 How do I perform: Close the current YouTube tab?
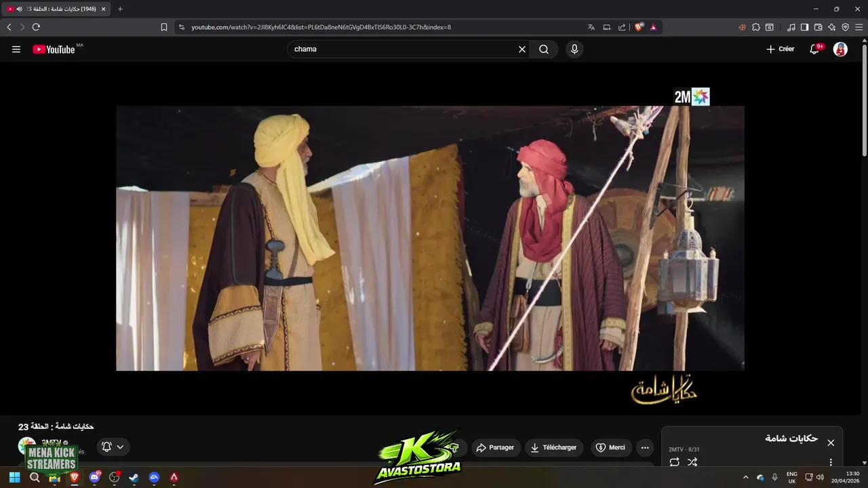(103, 9)
